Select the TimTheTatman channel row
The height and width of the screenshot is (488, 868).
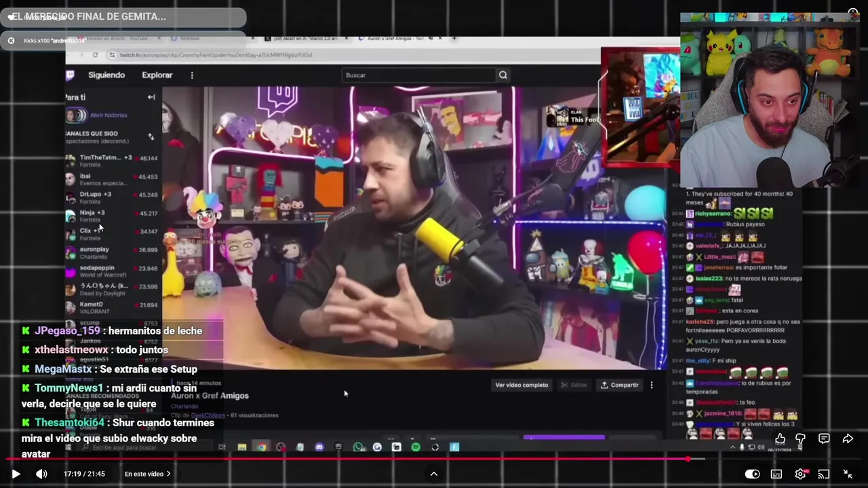(x=113, y=161)
